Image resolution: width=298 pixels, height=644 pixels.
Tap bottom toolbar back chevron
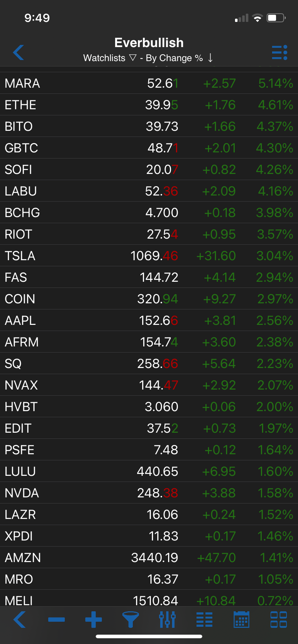(19, 619)
